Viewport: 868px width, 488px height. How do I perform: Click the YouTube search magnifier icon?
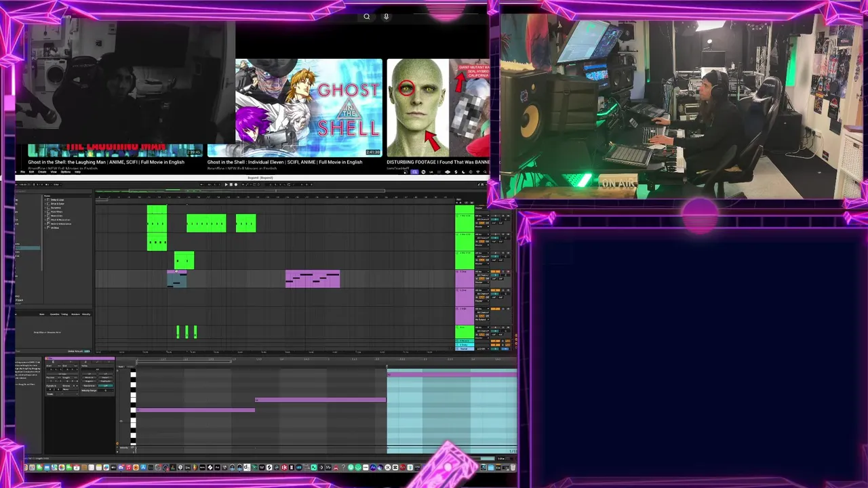pyautogui.click(x=366, y=16)
